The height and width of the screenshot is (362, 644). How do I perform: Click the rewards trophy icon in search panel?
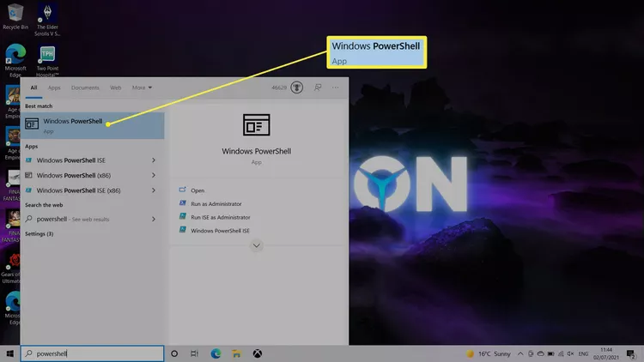tap(296, 87)
